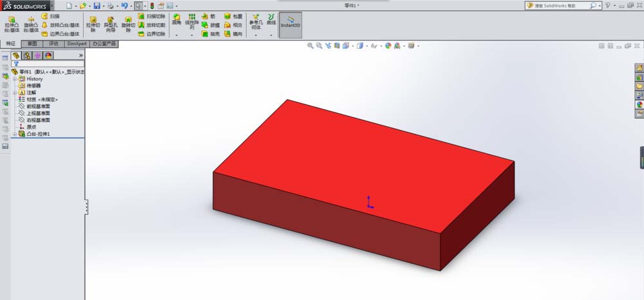Open 异型孔向导 hole wizard
The width and height of the screenshot is (644, 300).
[111, 24]
